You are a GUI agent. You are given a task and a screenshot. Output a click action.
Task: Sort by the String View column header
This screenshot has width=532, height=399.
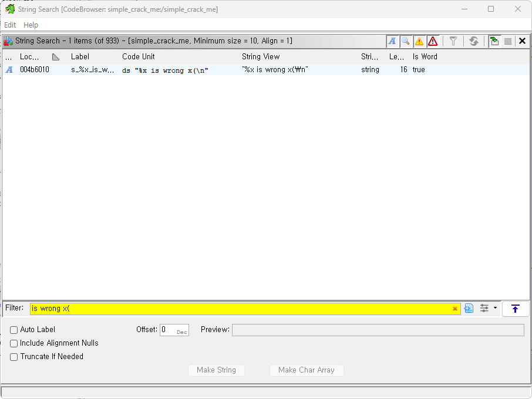point(261,56)
